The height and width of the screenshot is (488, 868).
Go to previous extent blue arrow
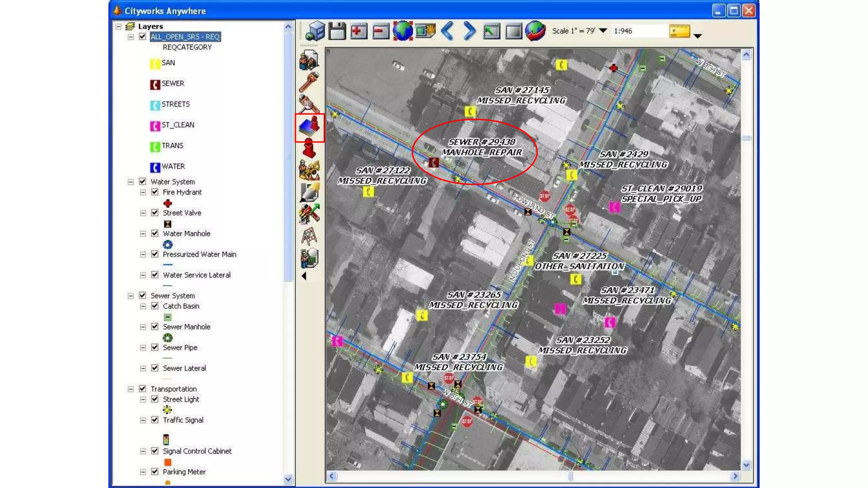point(448,31)
